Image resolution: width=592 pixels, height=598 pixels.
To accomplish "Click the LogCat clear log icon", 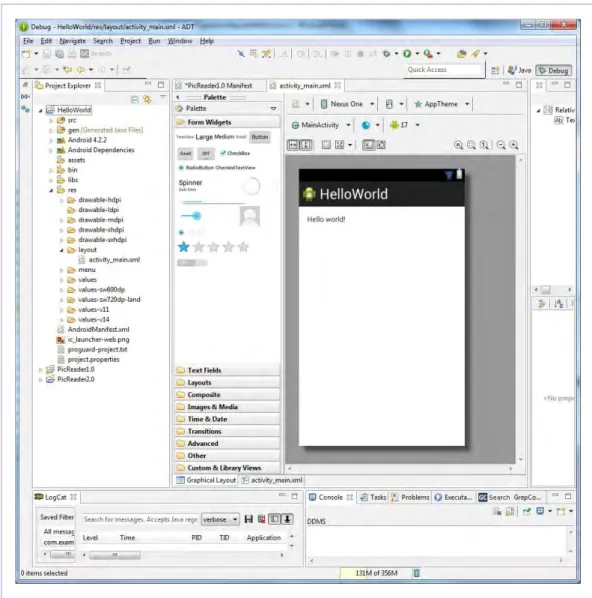I will tap(261, 519).
